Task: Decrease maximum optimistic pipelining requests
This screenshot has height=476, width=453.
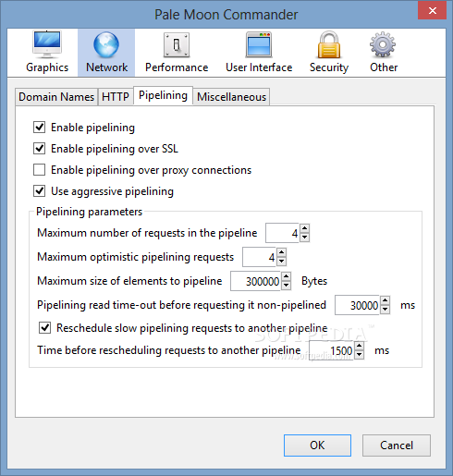Action: (281, 262)
